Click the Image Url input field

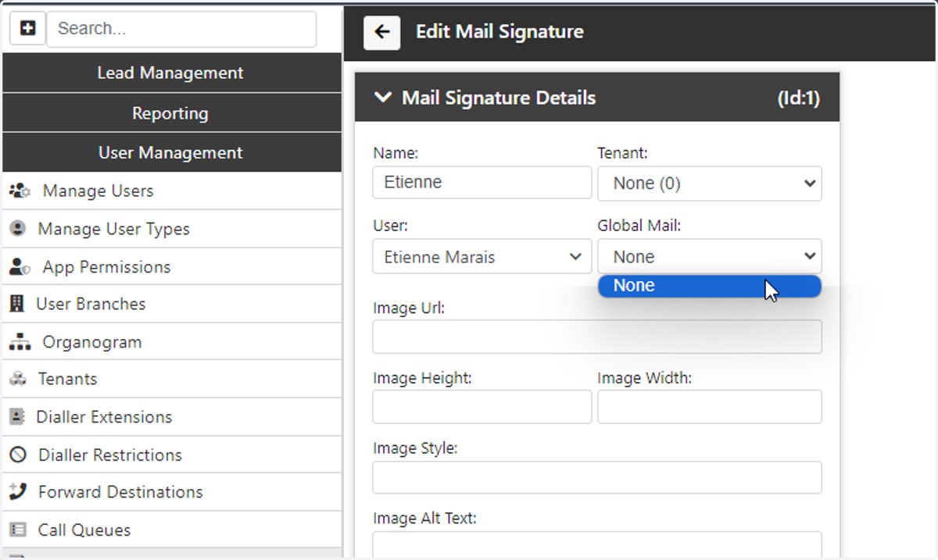point(597,337)
